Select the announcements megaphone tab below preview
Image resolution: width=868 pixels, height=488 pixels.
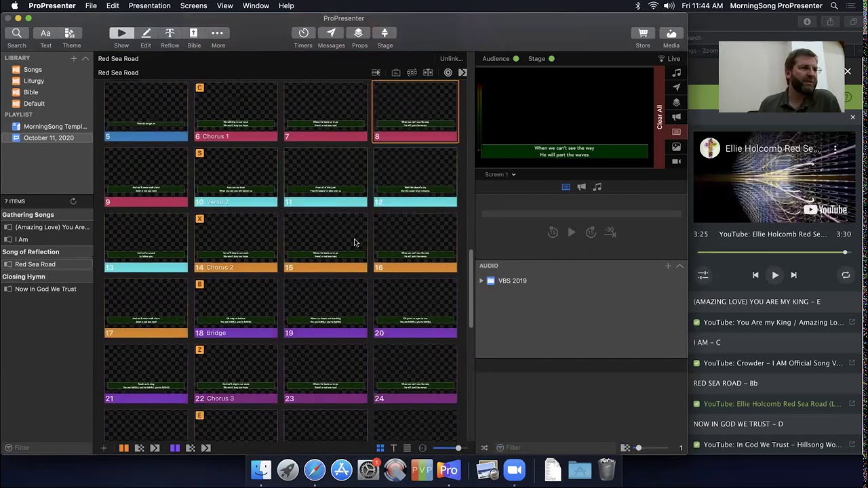581,187
